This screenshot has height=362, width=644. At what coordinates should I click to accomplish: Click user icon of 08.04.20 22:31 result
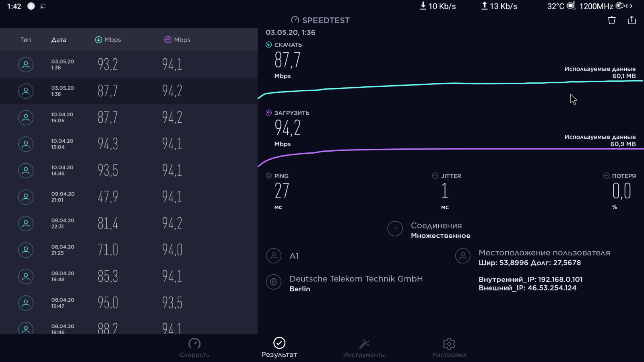pyautogui.click(x=26, y=223)
